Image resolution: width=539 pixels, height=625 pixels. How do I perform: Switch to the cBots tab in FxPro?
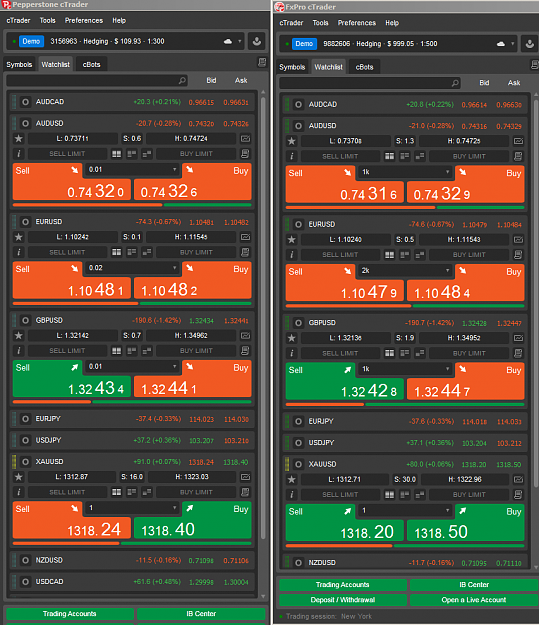tap(364, 67)
